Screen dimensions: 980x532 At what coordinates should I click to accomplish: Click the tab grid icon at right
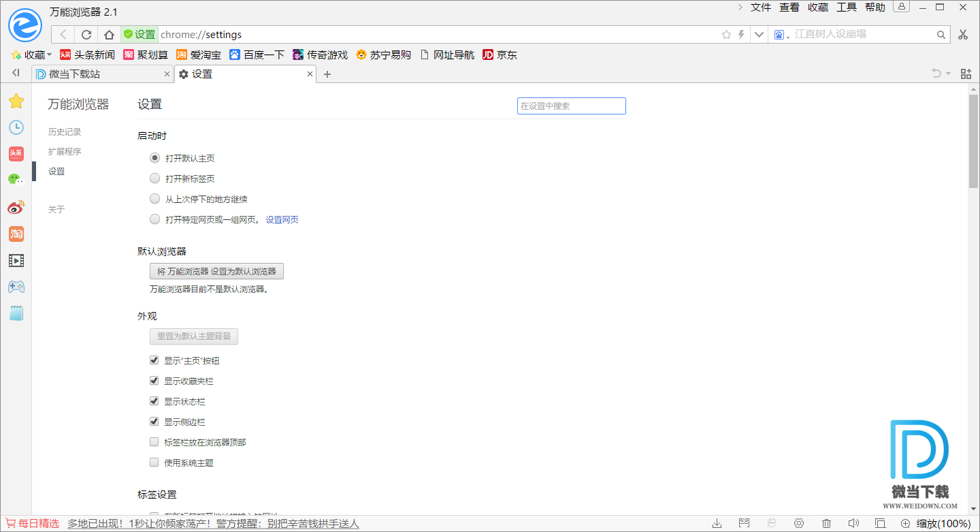click(966, 74)
